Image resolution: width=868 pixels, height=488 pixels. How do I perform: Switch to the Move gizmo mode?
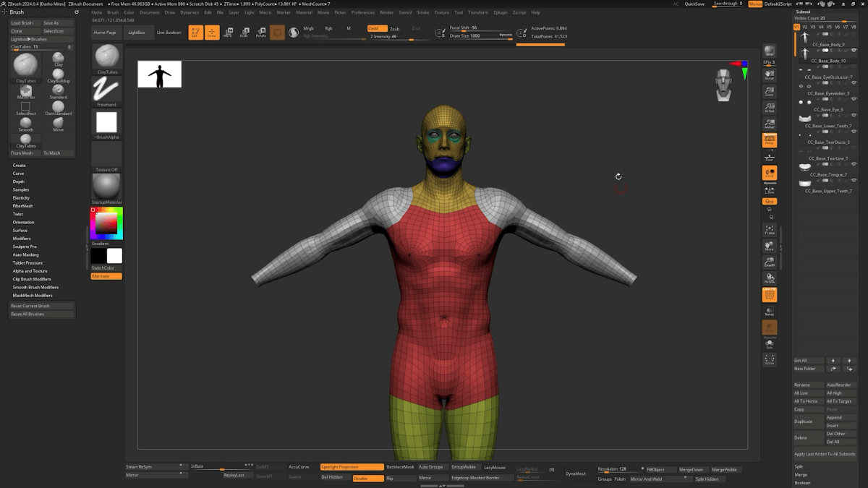(229, 33)
